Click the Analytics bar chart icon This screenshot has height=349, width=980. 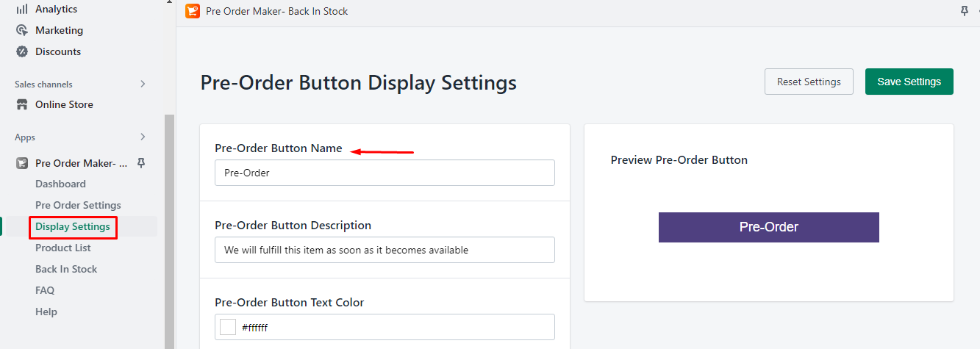tap(22, 9)
